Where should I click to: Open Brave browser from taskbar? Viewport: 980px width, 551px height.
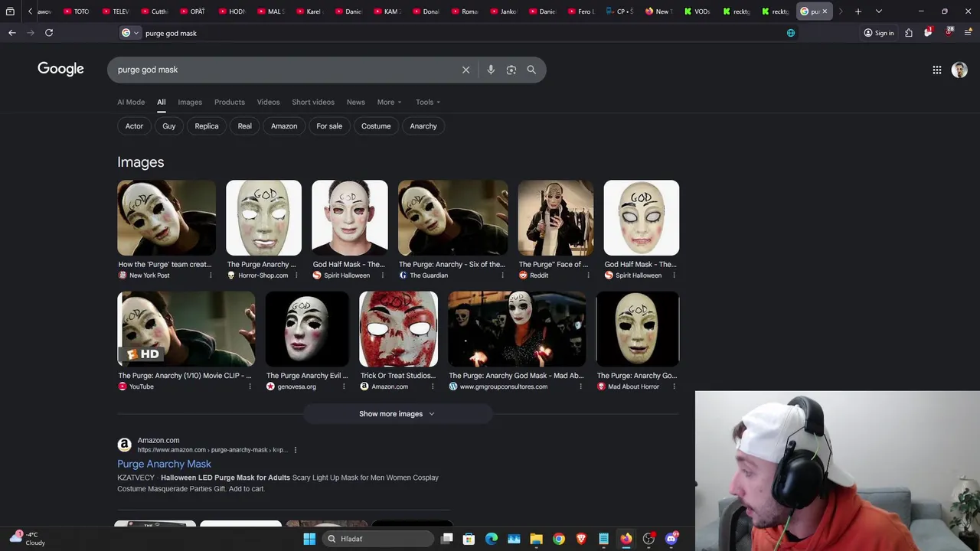[x=581, y=539]
